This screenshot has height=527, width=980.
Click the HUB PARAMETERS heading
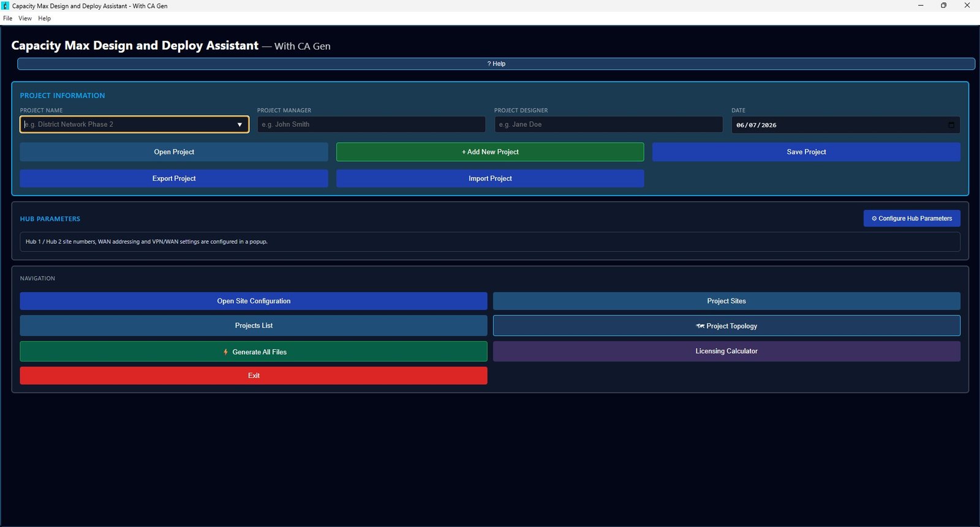[50, 219]
